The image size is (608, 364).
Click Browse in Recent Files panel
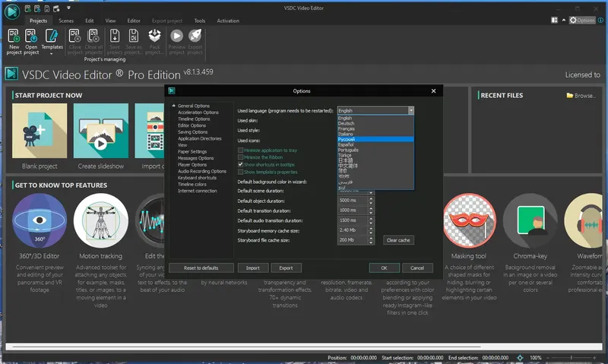pyautogui.click(x=581, y=95)
